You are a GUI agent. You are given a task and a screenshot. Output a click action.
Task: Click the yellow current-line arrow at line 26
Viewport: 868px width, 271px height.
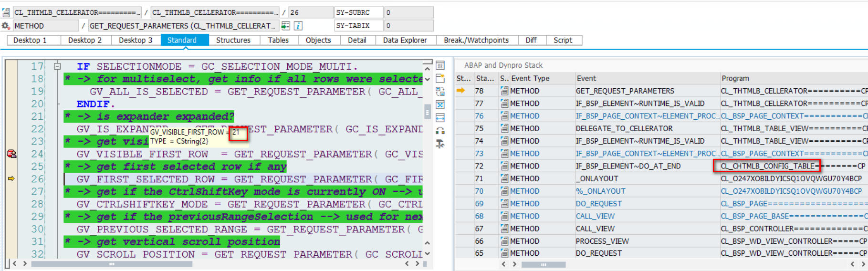(x=11, y=178)
